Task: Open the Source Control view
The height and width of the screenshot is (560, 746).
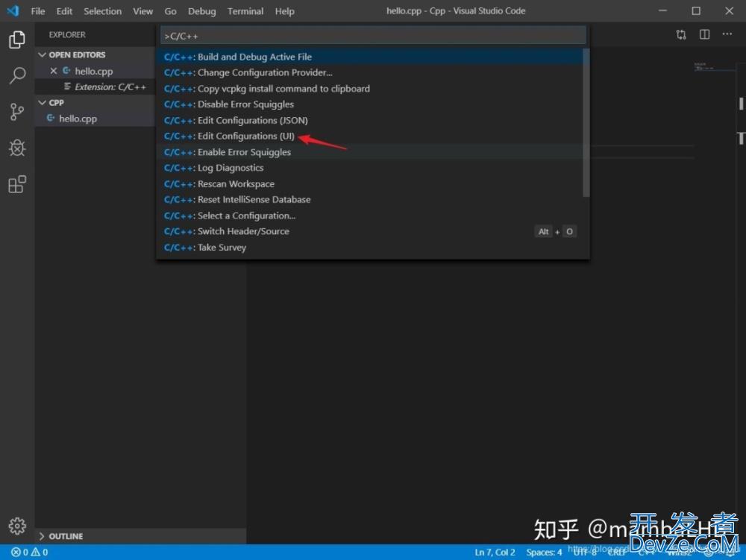Action: pos(17,112)
